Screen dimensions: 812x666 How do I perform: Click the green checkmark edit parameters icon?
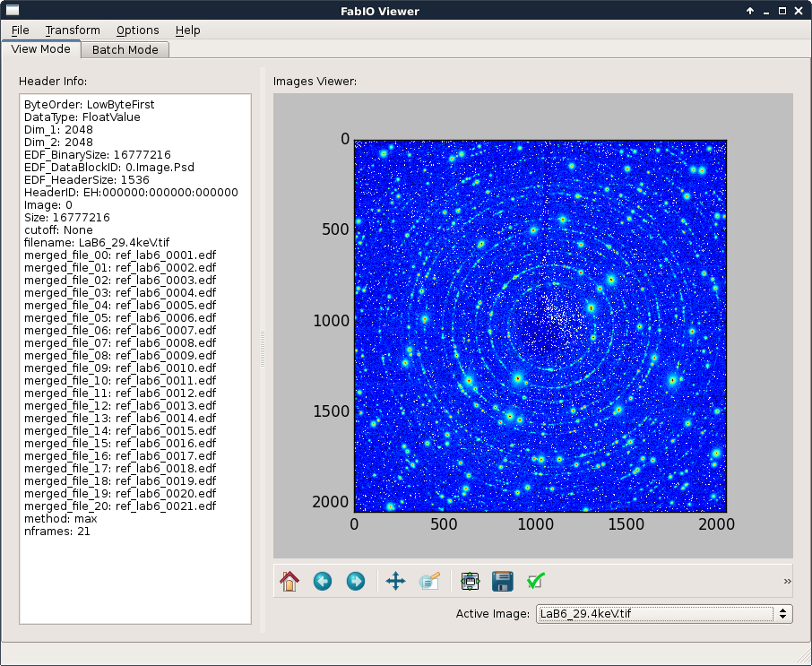[x=536, y=582]
